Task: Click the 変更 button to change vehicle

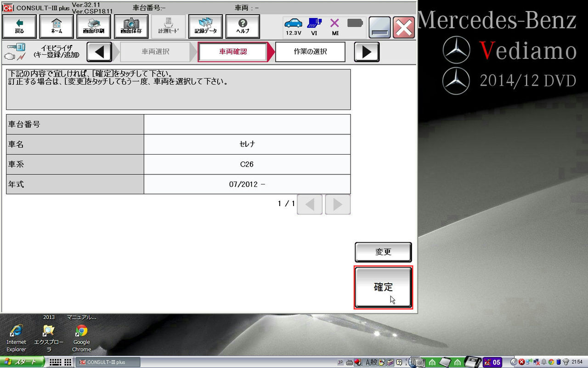Action: 383,252
